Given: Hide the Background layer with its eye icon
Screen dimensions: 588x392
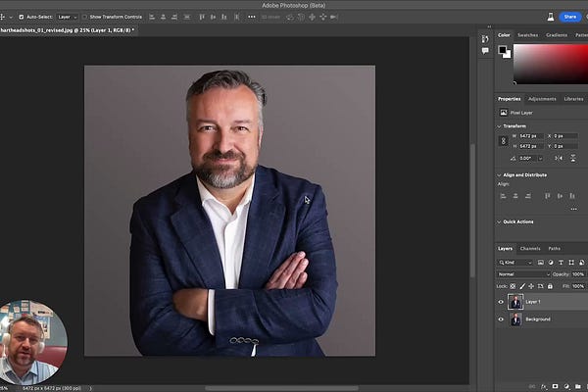Looking at the screenshot, I should coord(501,319).
